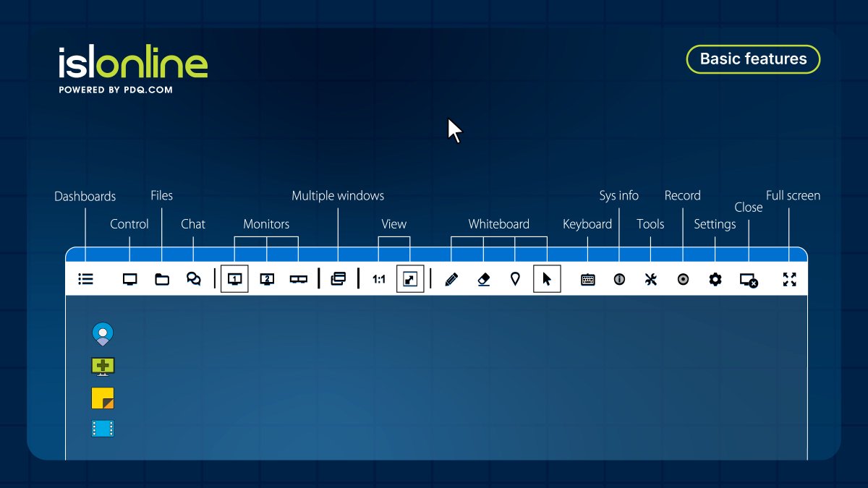The height and width of the screenshot is (488, 868).
Task: Open the Tools utilities
Action: (x=650, y=279)
